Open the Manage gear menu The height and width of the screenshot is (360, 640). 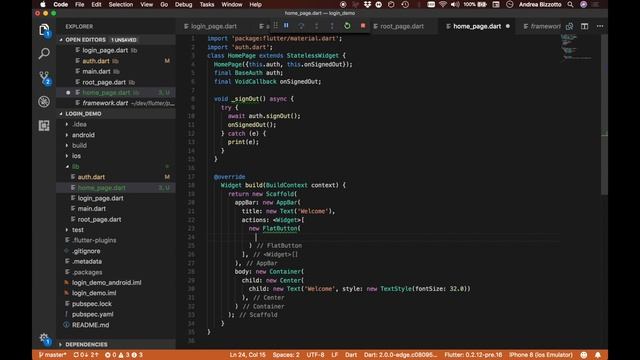pos(44,338)
